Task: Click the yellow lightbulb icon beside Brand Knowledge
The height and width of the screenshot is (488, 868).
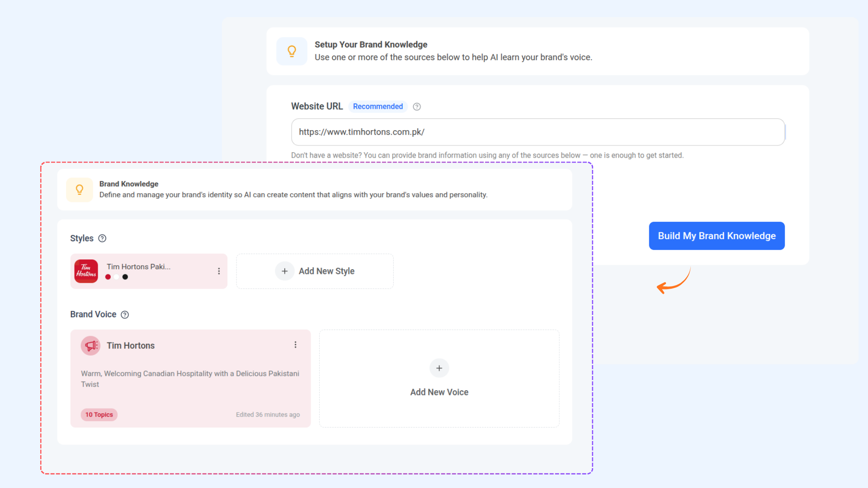Action: [80, 190]
